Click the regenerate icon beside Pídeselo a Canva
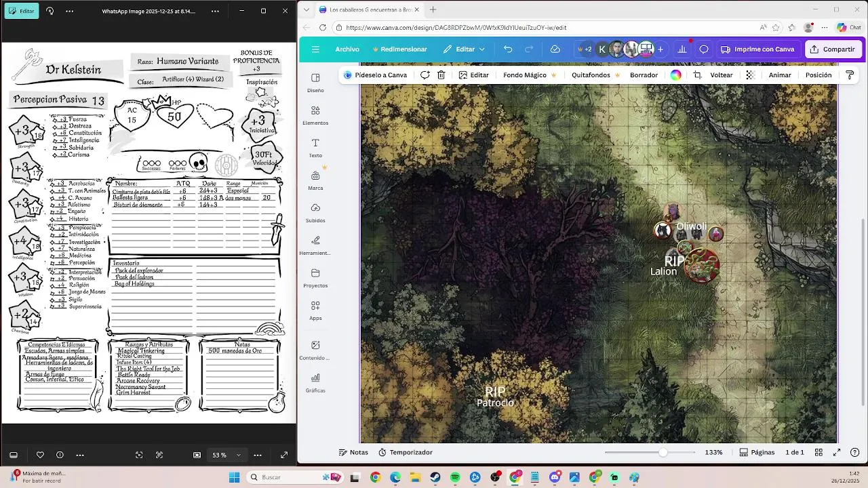 [425, 75]
